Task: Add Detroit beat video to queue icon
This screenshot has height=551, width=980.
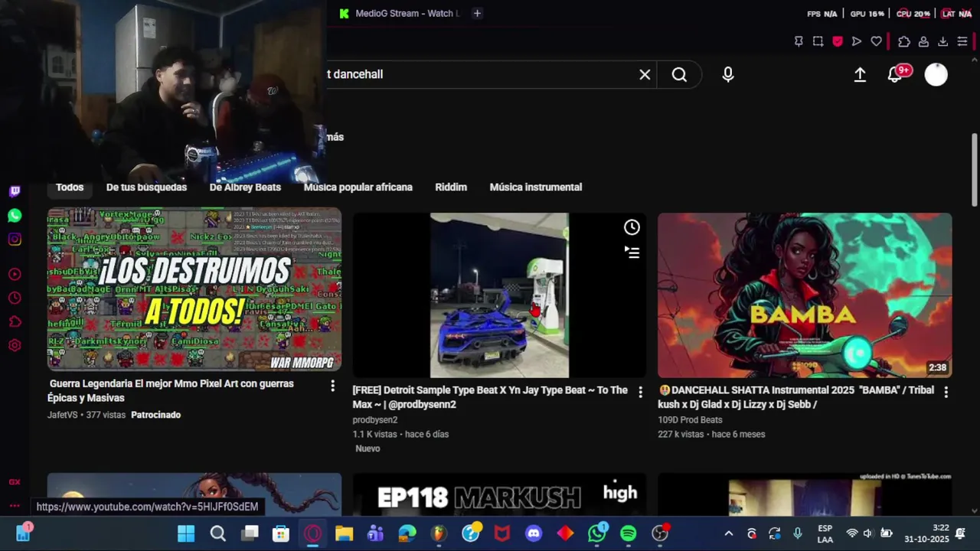Action: pos(632,252)
